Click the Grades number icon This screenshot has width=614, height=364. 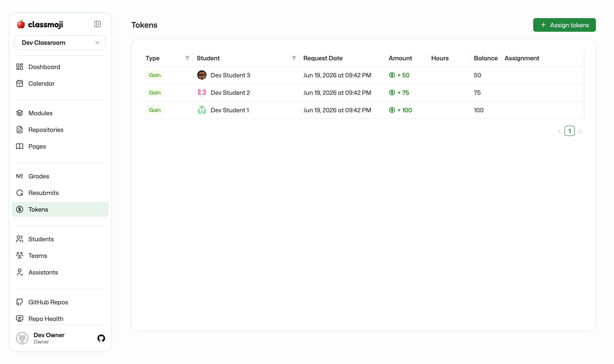(x=20, y=176)
